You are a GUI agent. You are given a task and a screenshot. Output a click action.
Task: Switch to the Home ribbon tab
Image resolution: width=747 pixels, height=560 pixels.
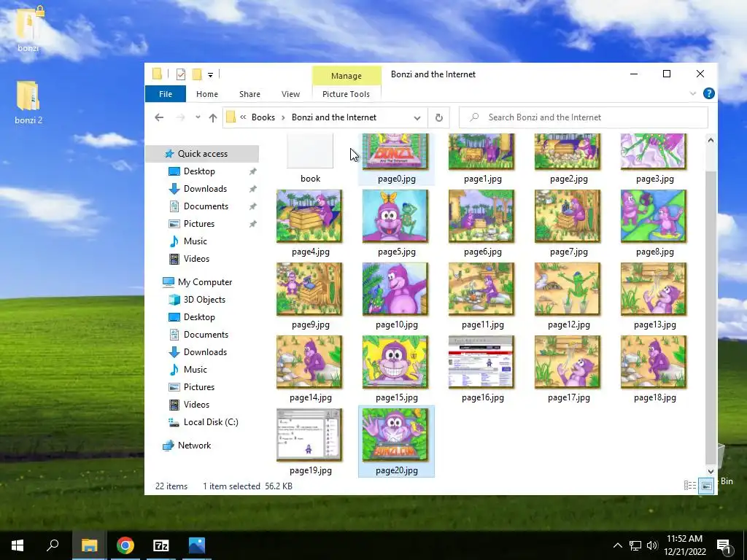206,94
